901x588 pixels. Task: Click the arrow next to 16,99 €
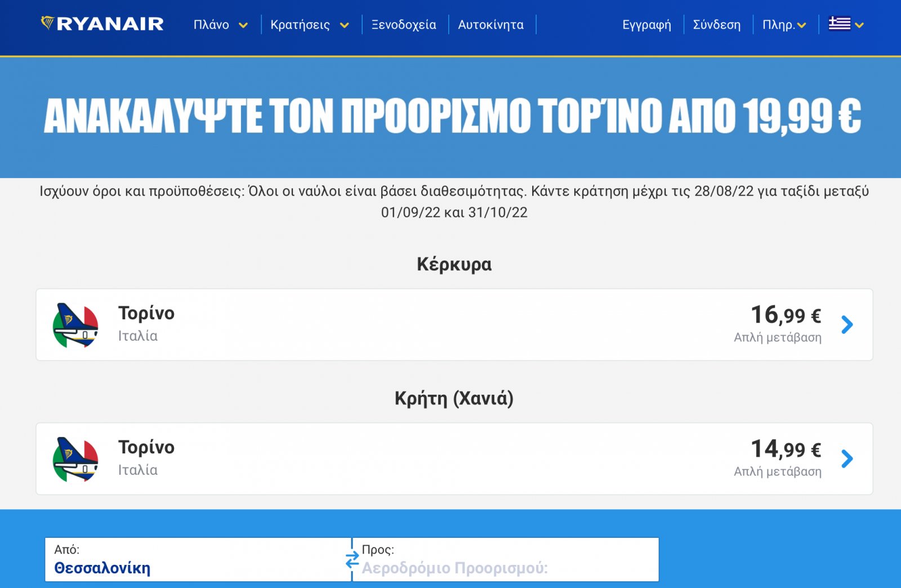pos(847,324)
